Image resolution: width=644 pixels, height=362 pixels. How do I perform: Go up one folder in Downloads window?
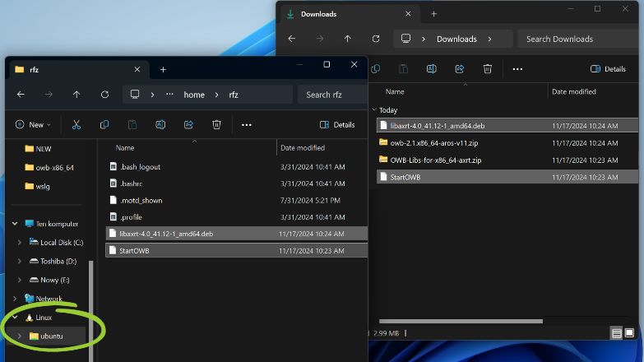coord(347,39)
